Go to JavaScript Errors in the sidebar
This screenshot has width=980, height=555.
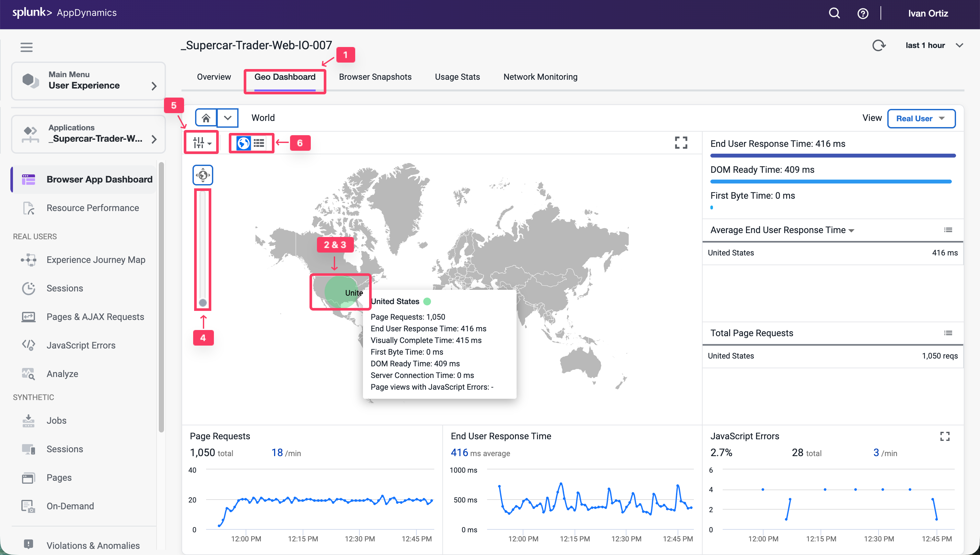(x=81, y=345)
